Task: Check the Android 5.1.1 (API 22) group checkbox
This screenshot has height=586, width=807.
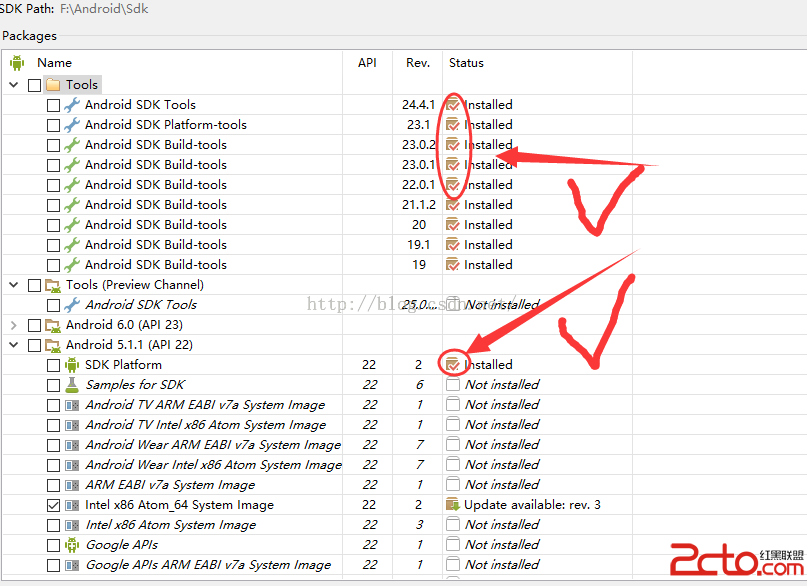Action: pos(34,345)
